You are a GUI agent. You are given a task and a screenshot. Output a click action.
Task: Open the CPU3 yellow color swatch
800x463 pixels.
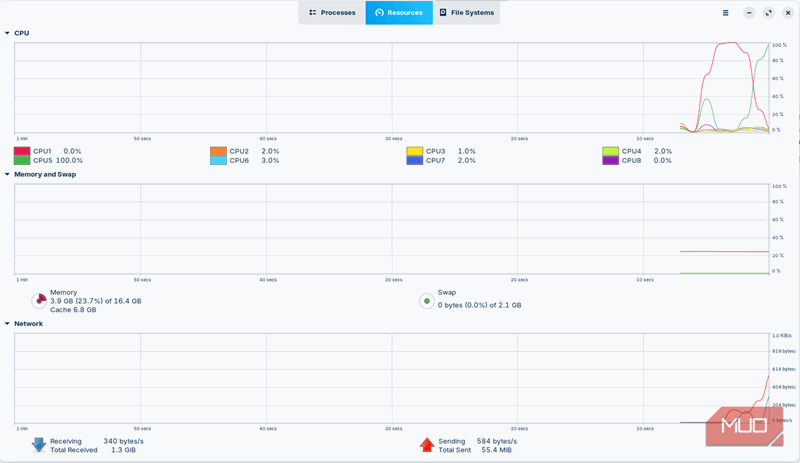[x=415, y=151]
